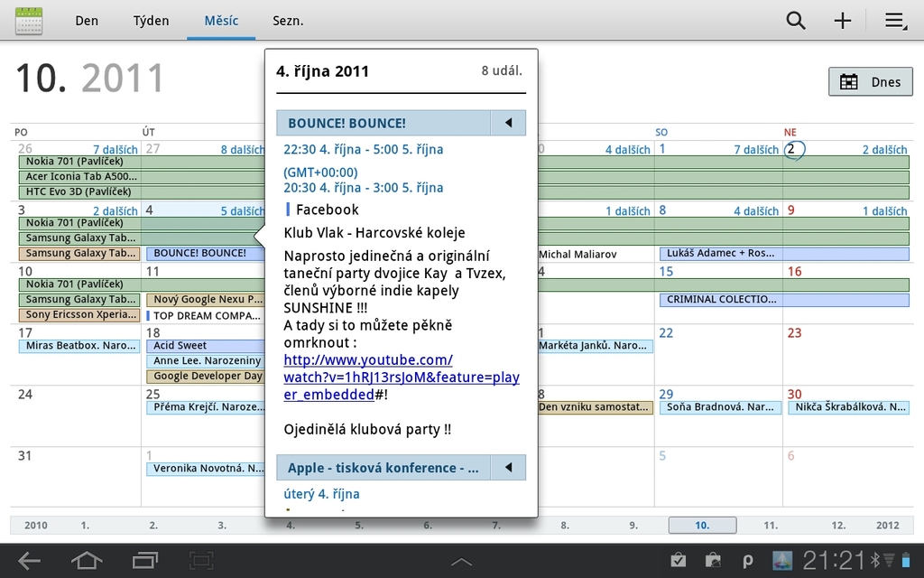
Task: Open the Sezn. list tab
Action: (x=288, y=21)
